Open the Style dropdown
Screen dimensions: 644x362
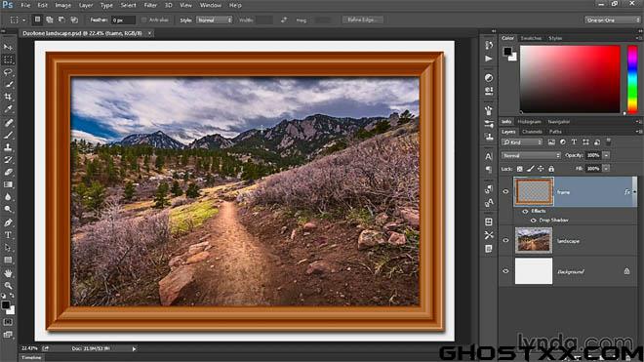[x=214, y=20]
